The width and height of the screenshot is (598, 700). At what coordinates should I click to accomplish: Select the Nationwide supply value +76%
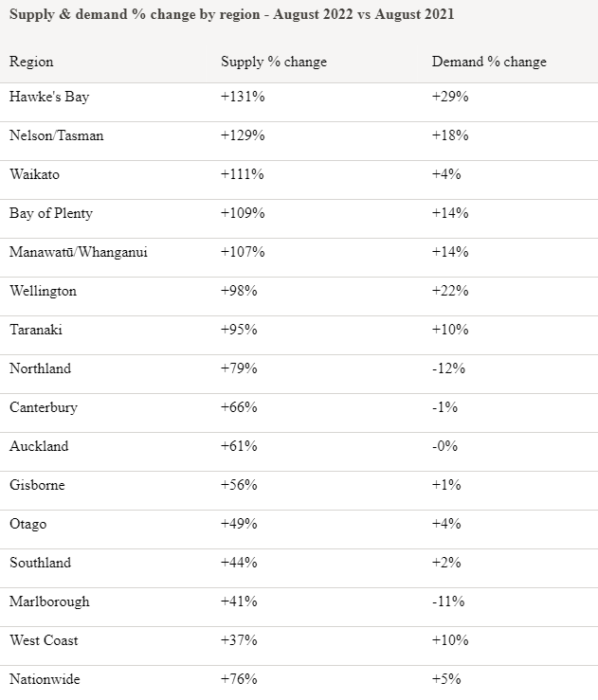(239, 679)
